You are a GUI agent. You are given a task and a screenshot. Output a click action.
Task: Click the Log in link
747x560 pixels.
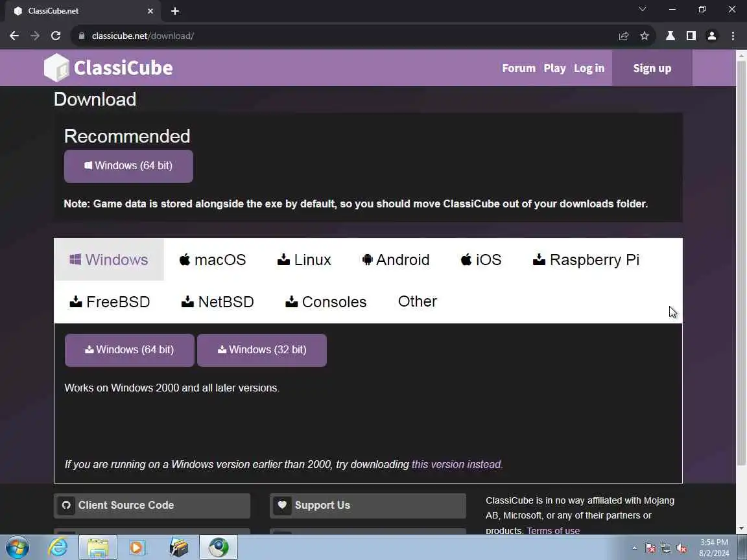[x=589, y=68]
